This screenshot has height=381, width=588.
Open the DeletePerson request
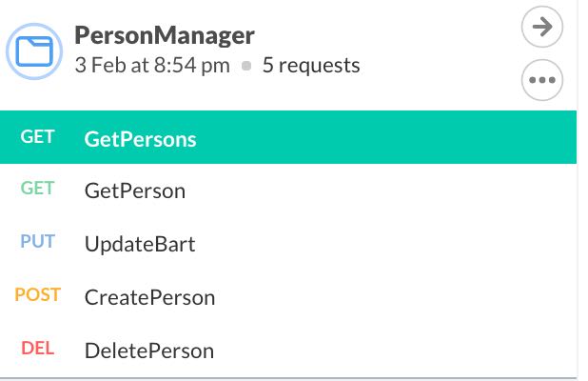point(148,351)
